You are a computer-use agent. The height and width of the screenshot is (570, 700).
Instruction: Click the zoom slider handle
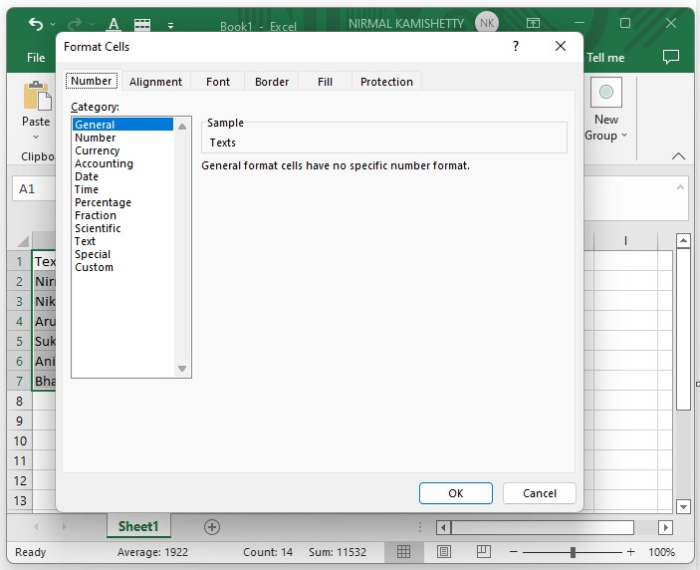coord(573,552)
